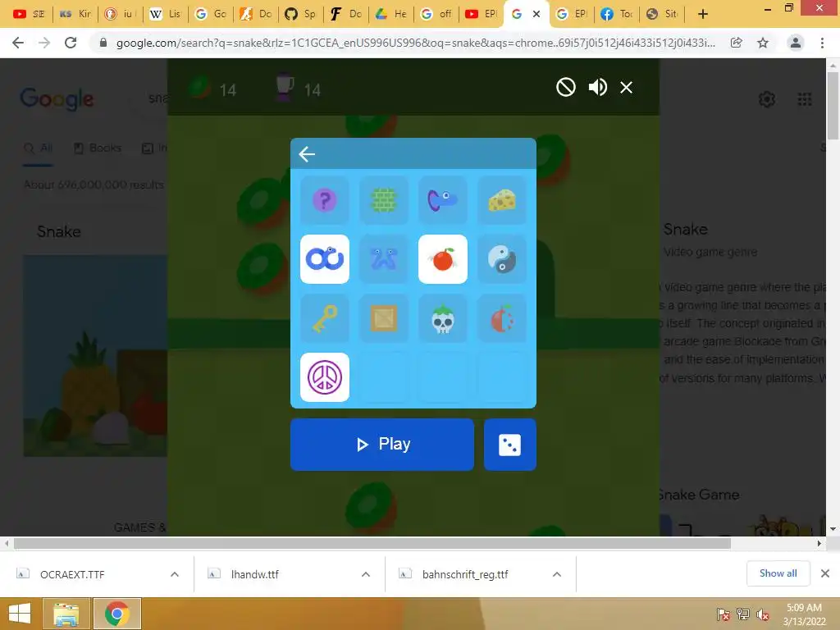Go back in browser history
The image size is (840, 630).
coord(18,43)
